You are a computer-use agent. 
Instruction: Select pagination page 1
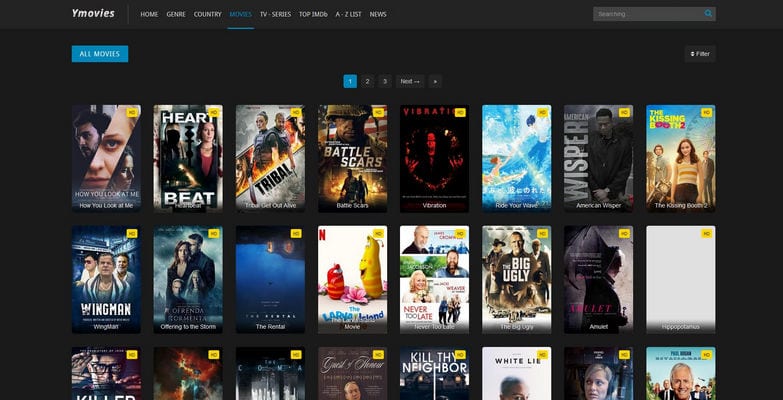click(x=350, y=81)
